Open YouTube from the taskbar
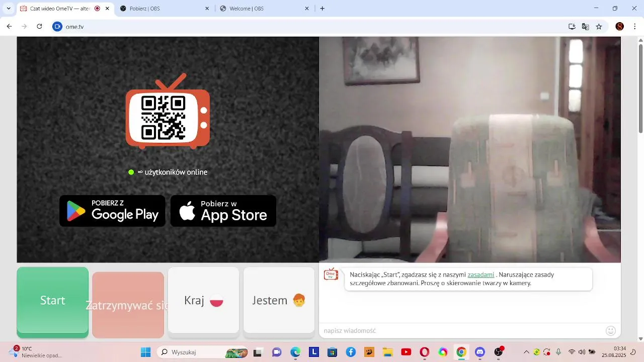Image resolution: width=644 pixels, height=362 pixels. (x=406, y=352)
